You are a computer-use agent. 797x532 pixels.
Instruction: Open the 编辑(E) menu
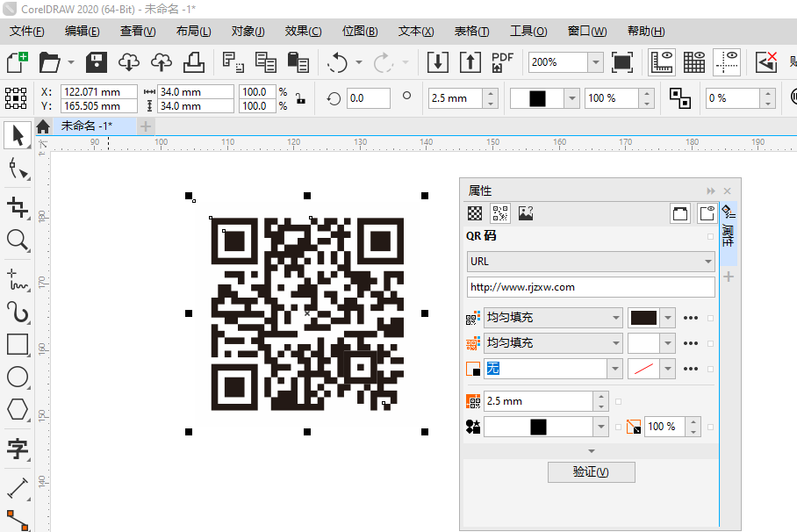[83, 32]
